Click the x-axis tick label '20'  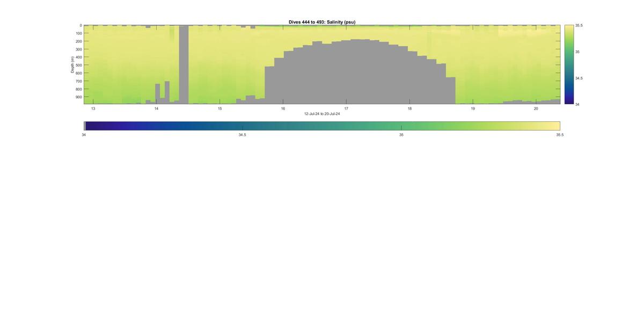point(536,108)
